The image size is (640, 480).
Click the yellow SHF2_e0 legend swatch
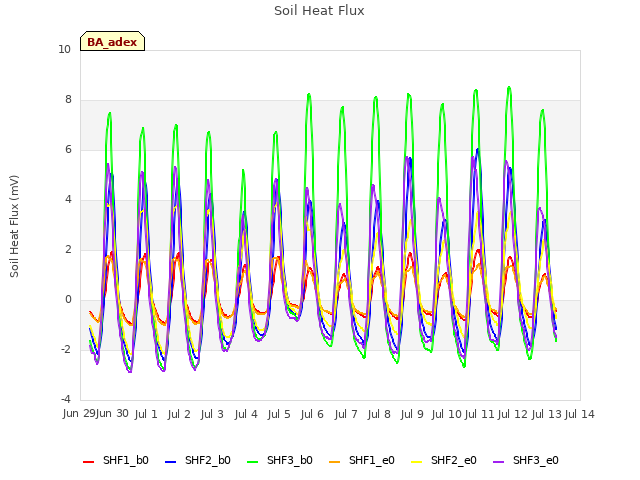[417, 462]
